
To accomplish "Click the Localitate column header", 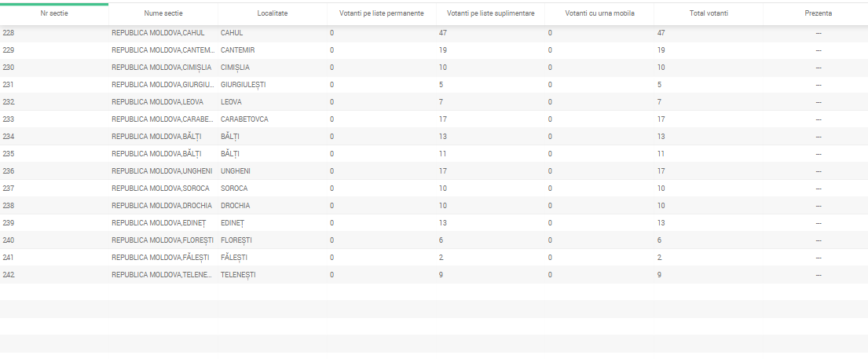I will point(273,13).
